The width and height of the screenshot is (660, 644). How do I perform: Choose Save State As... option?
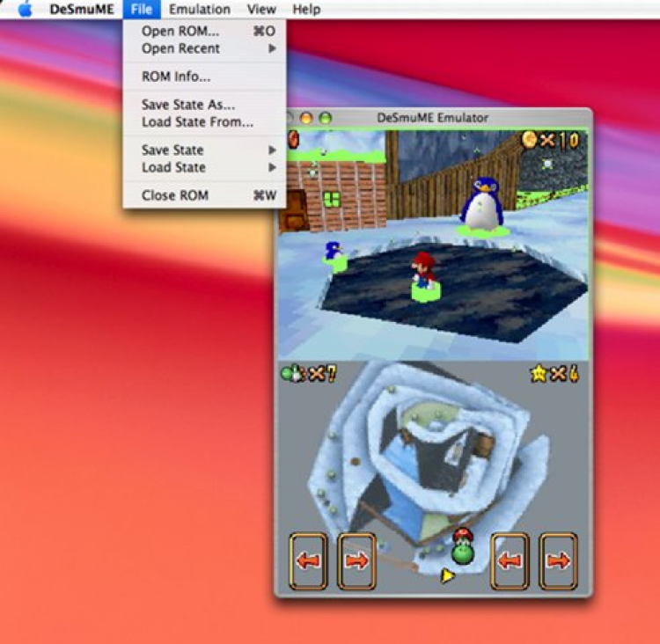(204, 105)
